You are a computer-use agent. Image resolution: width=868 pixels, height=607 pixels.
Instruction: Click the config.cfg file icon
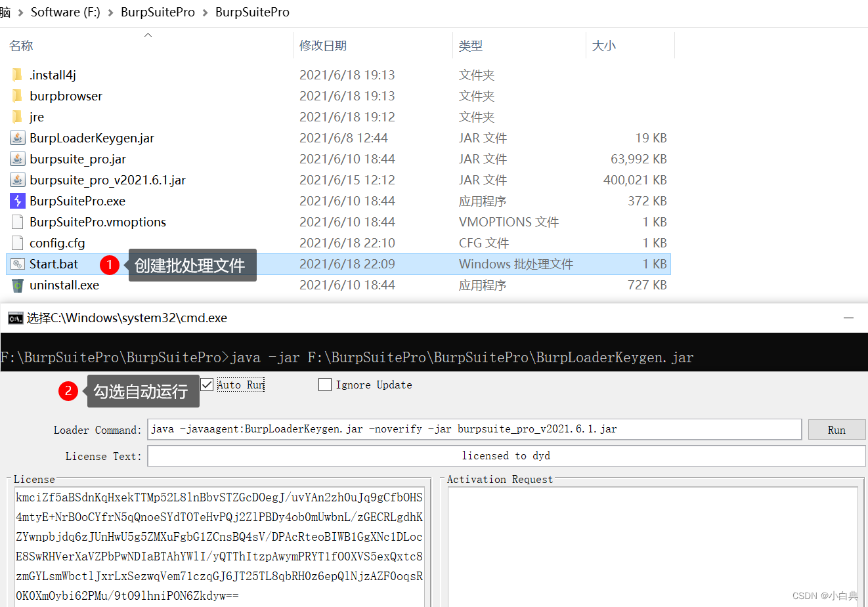[x=18, y=243]
